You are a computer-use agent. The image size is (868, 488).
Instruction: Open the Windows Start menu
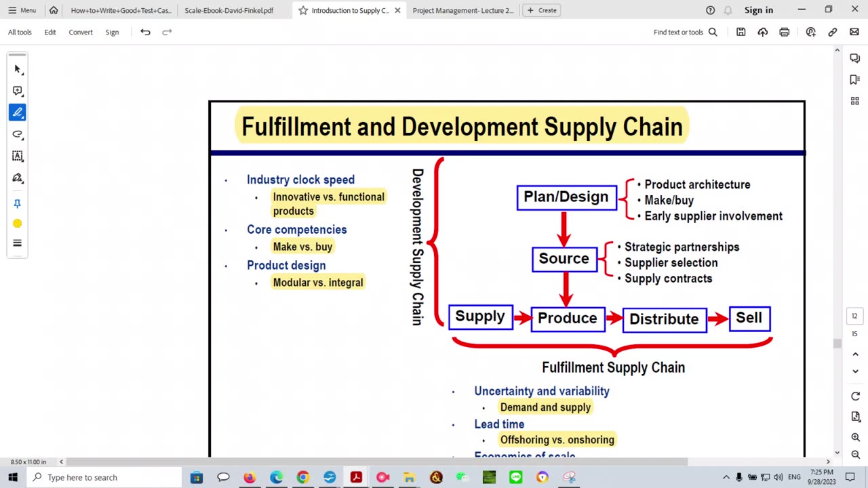[x=13, y=477]
